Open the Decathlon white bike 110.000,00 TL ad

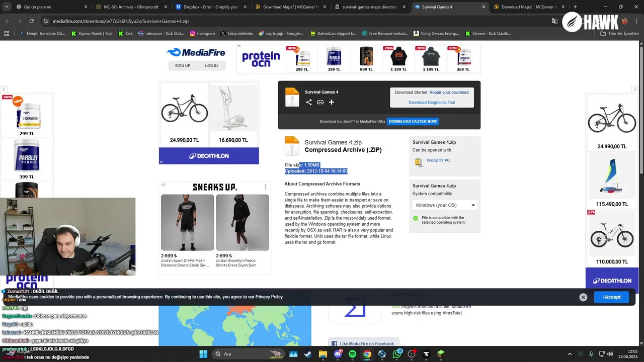pyautogui.click(x=611, y=238)
